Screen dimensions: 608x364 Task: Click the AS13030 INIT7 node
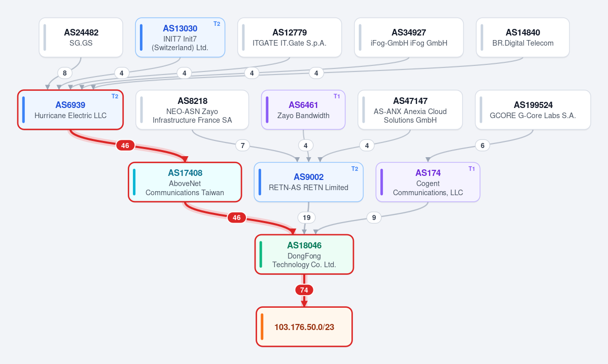(x=180, y=38)
